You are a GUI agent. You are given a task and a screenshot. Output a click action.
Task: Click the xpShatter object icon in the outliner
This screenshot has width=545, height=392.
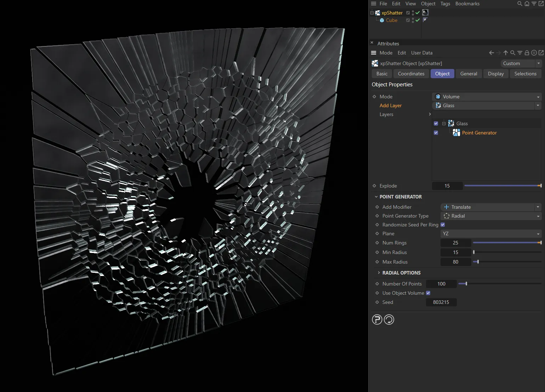(377, 13)
